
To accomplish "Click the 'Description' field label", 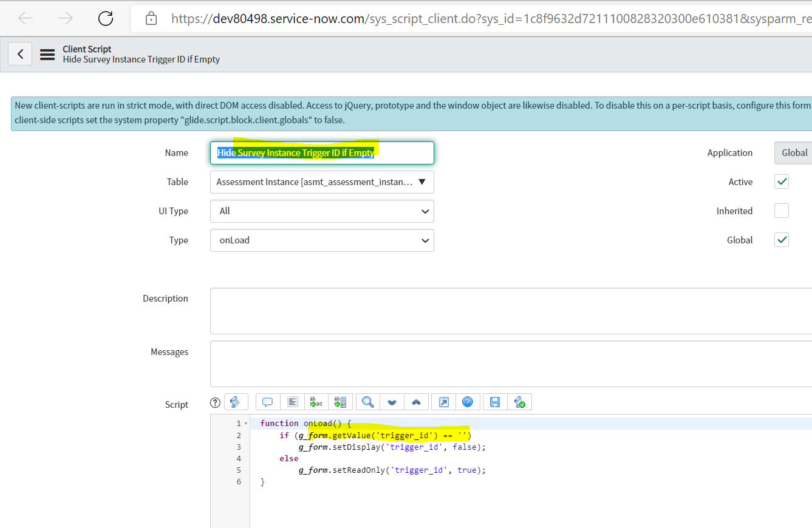I will coord(165,299).
